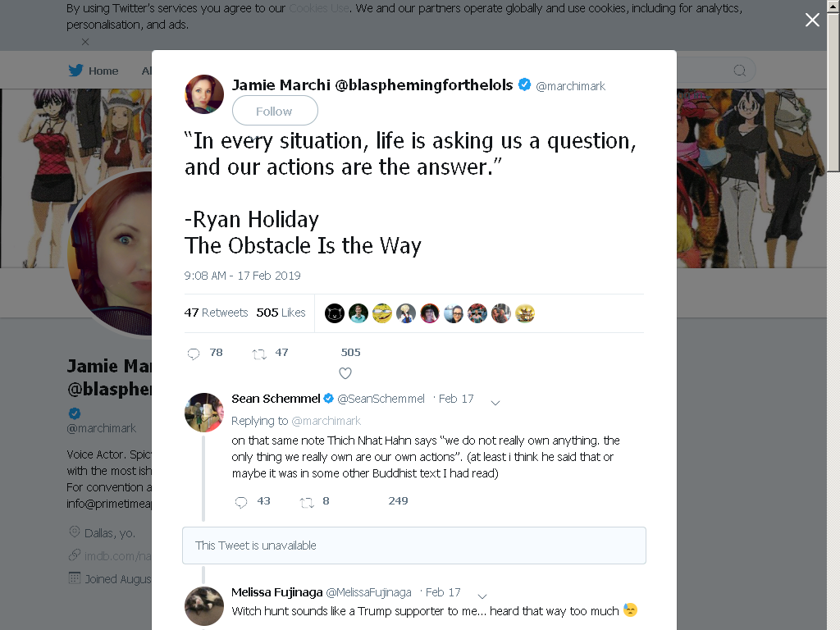Open chevron menu on Melissa Fujinaga's tweet
The width and height of the screenshot is (840, 630).
pos(482,596)
